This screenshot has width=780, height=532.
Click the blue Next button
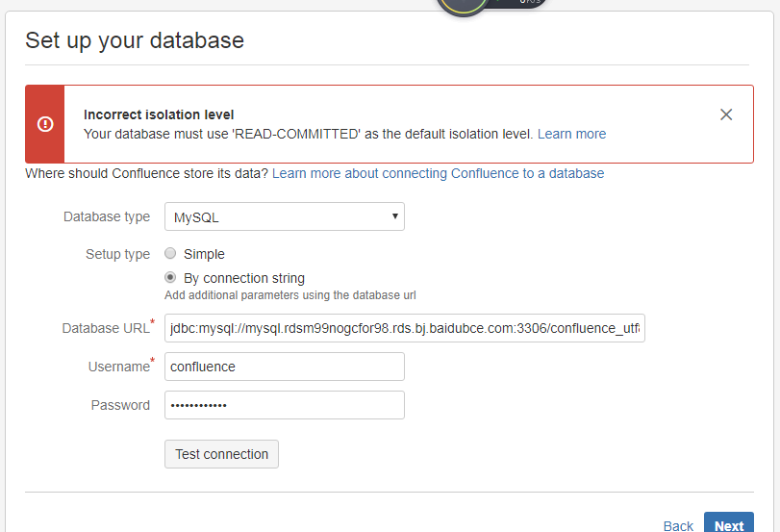click(x=728, y=524)
